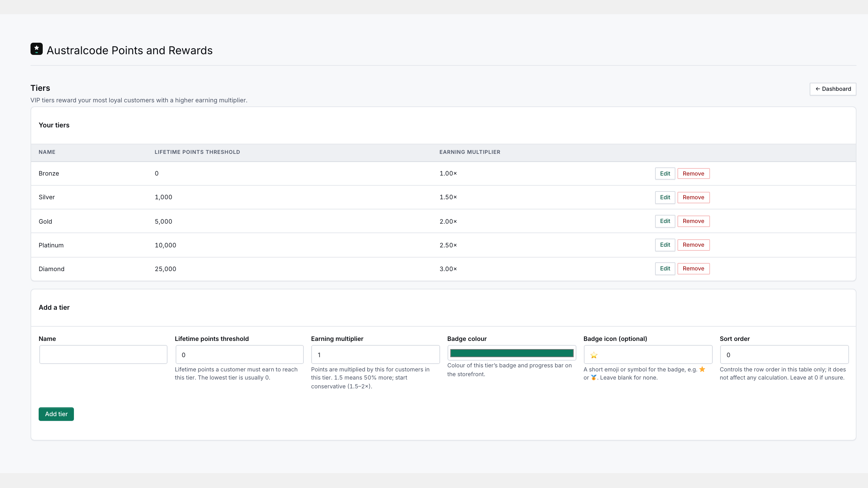Viewport: 868px width, 488px height.
Task: Select the Bronze name cell
Action: click(x=49, y=174)
